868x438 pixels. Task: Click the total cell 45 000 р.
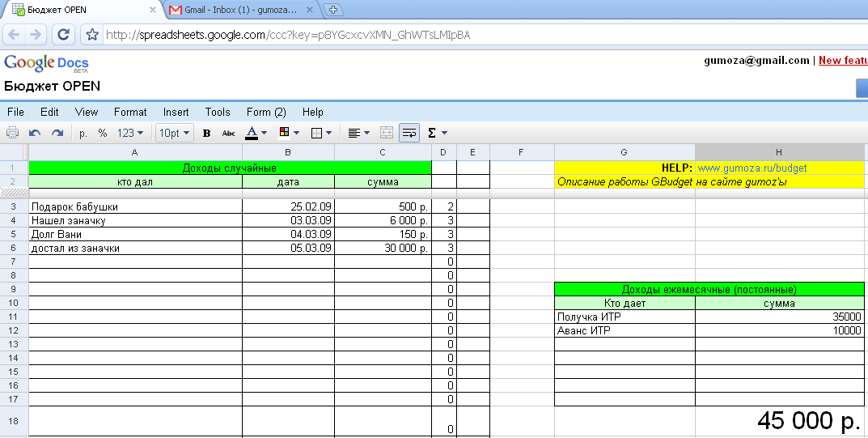(780, 421)
